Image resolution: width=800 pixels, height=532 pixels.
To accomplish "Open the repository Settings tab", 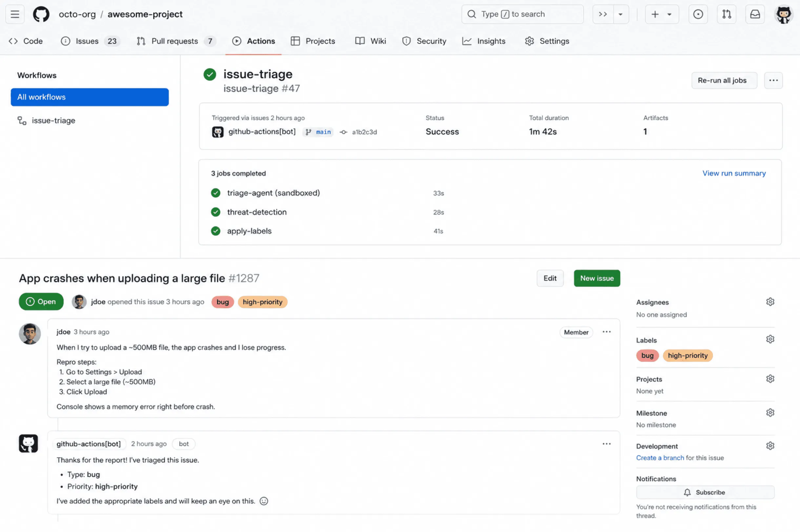I will pyautogui.click(x=547, y=41).
